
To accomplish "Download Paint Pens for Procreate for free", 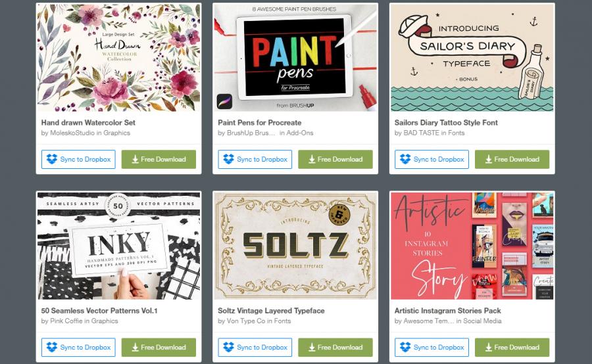I will click(x=335, y=159).
